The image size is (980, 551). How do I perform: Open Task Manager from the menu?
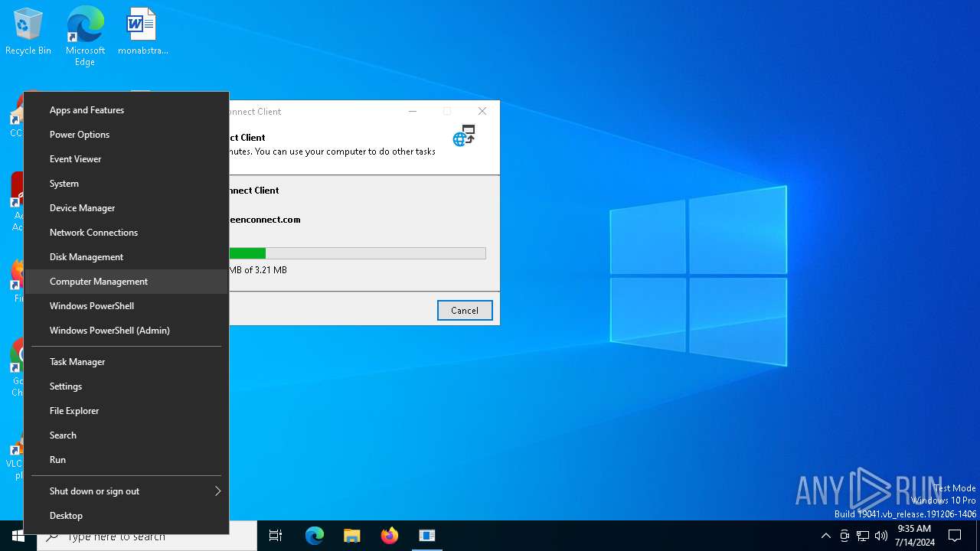tap(126, 362)
